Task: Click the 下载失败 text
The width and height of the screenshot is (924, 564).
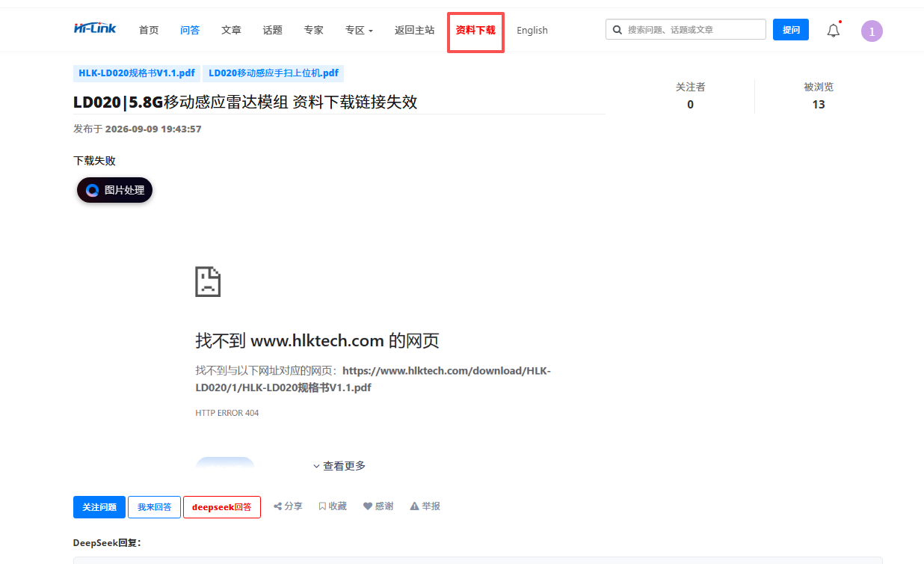Action: pos(94,161)
